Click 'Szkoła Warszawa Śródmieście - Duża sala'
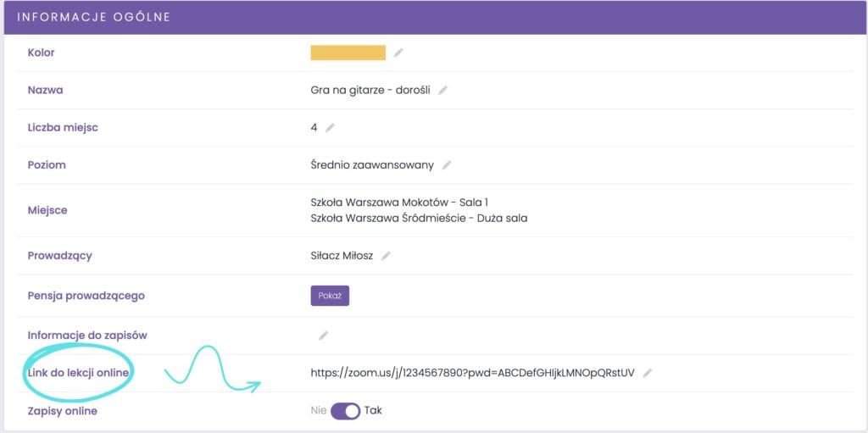 point(419,218)
